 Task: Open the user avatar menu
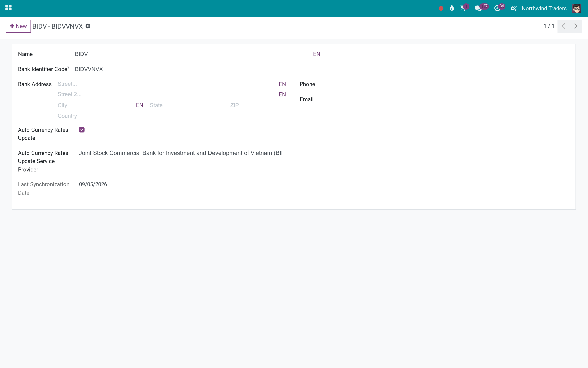576,8
